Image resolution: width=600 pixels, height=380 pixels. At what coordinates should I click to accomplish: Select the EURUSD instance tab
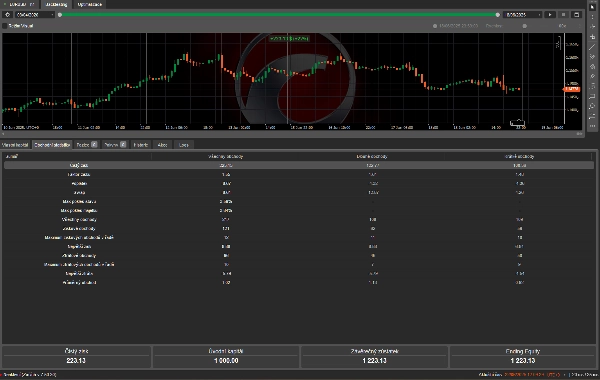(x=19, y=4)
